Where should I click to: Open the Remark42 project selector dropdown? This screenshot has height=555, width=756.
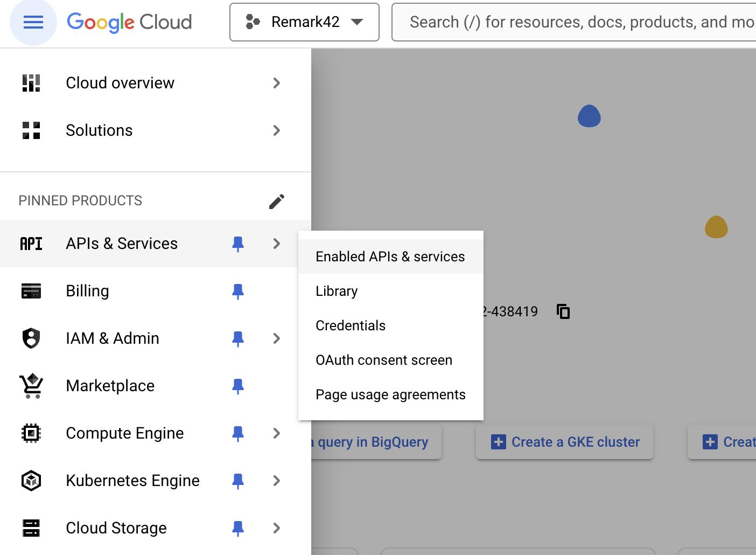point(303,22)
